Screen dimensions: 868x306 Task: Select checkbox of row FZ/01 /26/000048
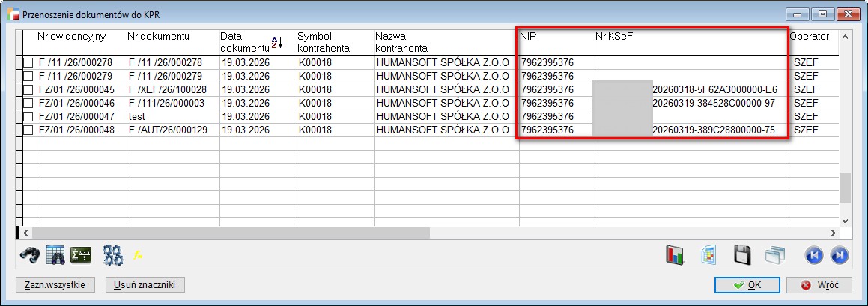28,130
